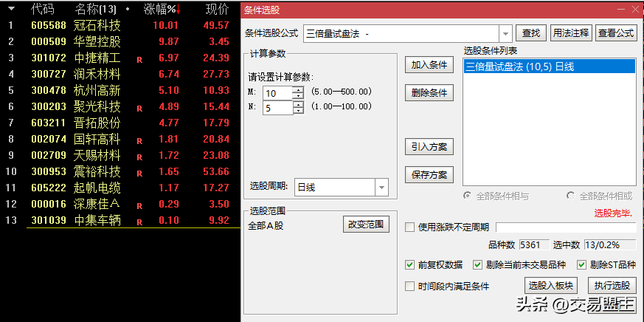
Task: Click R marker on 深康佳A row
Action: 139,206
